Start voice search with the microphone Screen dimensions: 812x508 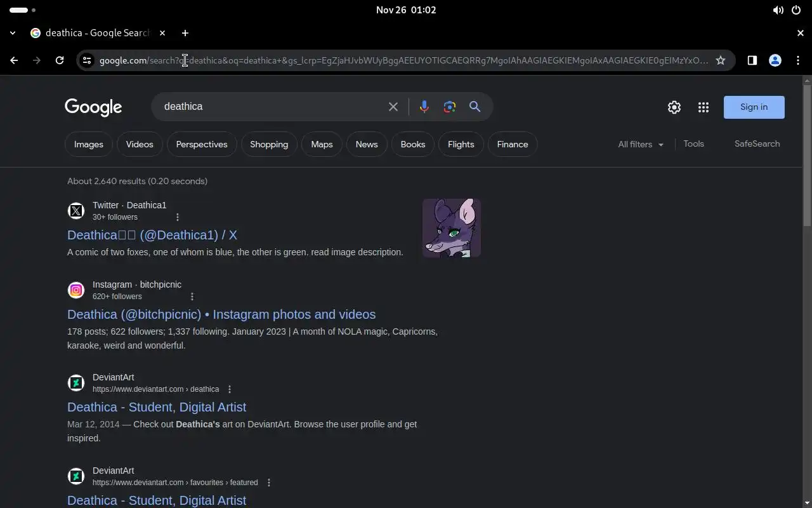tap(424, 107)
